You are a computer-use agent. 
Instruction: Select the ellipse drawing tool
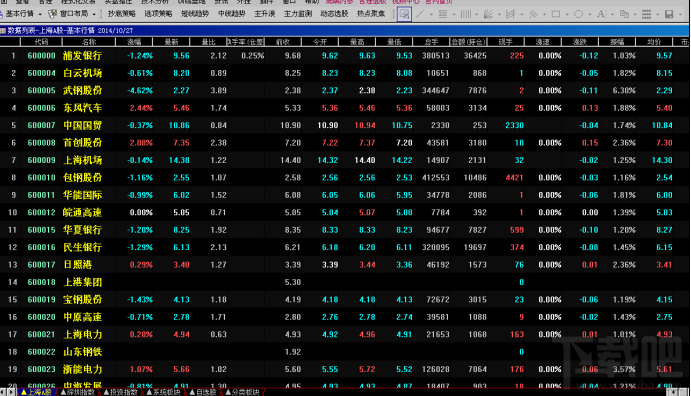pos(578,14)
